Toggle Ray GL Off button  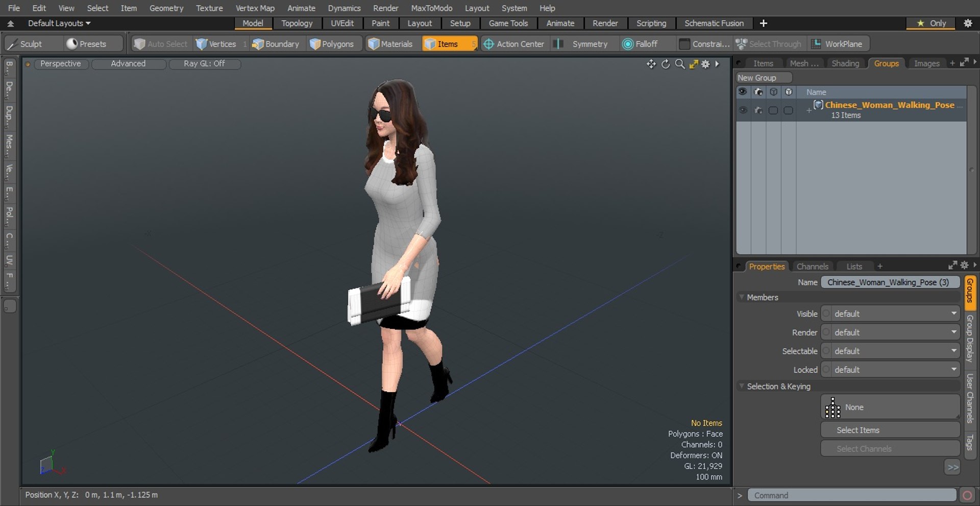coord(204,64)
